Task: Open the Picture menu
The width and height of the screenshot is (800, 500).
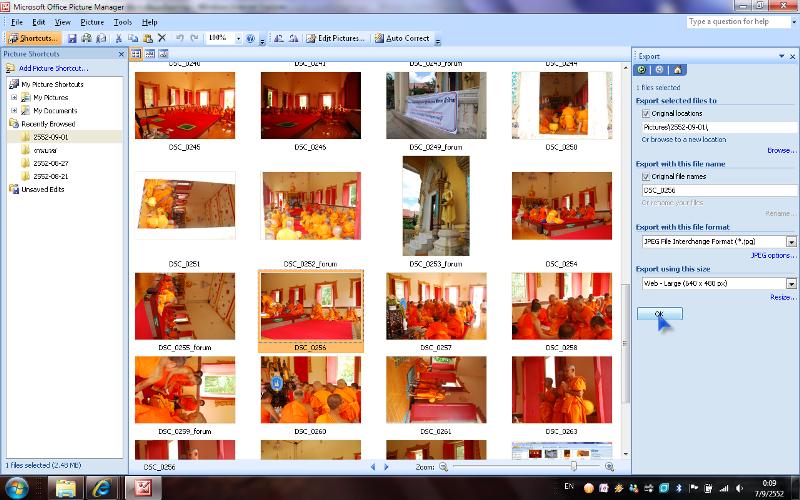Action: (92, 21)
